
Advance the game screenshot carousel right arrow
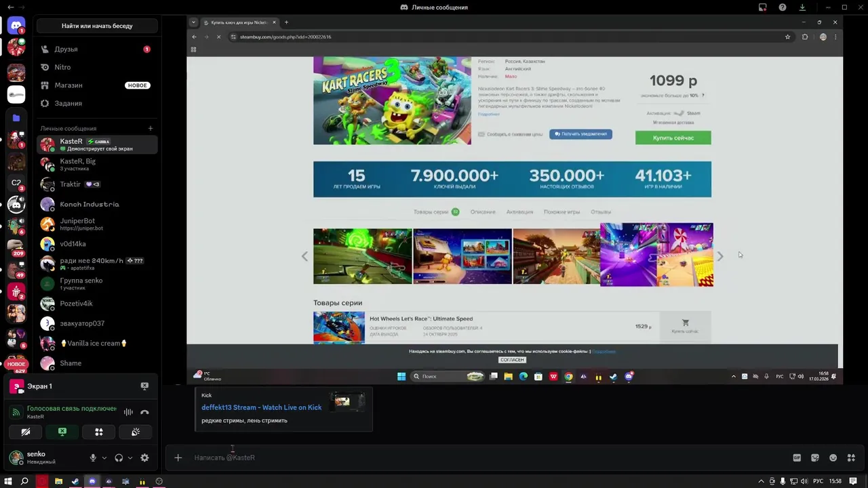(x=720, y=256)
